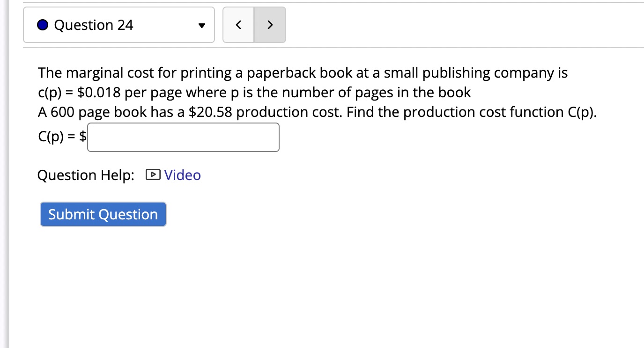Viewport: 644px width, 348px height.
Task: Click the dropdown caret on Question 24 selector
Action: 201,25
